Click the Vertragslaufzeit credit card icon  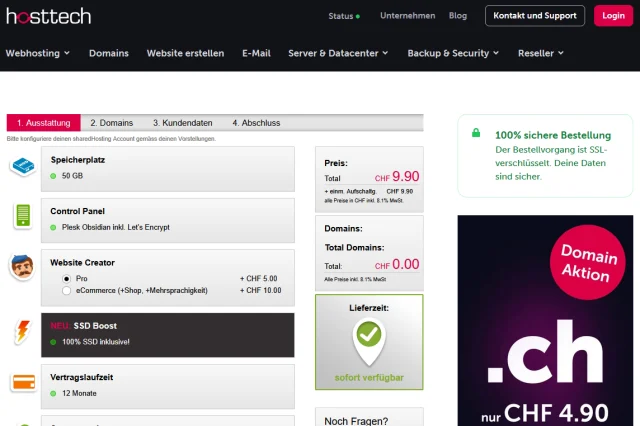[24, 382]
